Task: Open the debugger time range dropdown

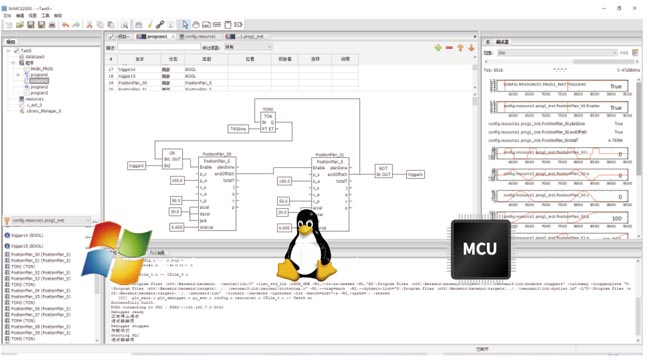Action: [557, 53]
